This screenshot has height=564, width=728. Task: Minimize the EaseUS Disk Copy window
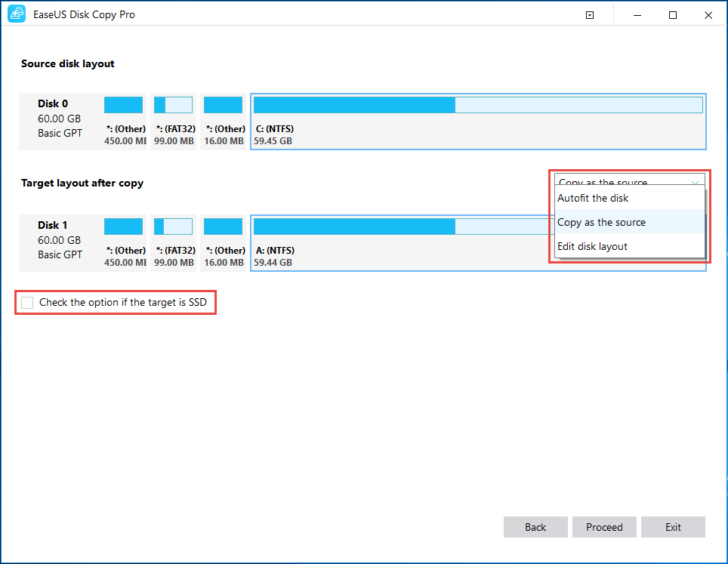click(x=637, y=15)
